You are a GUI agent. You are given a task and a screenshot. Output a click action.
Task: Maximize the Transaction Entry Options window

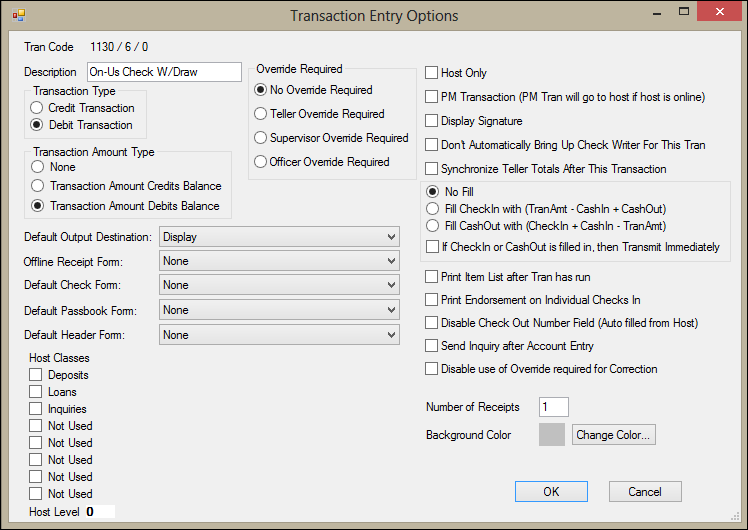click(684, 12)
